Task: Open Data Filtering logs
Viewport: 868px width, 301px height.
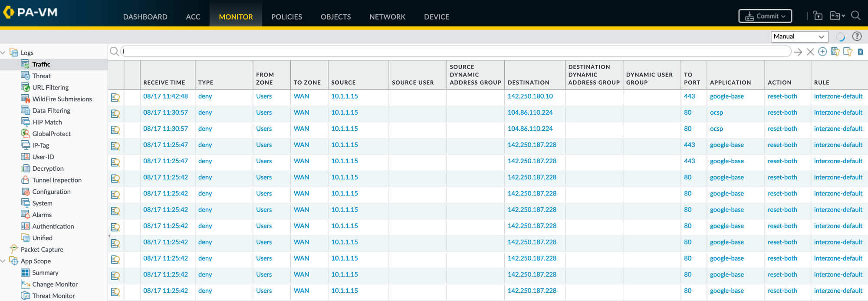Action: [x=51, y=110]
